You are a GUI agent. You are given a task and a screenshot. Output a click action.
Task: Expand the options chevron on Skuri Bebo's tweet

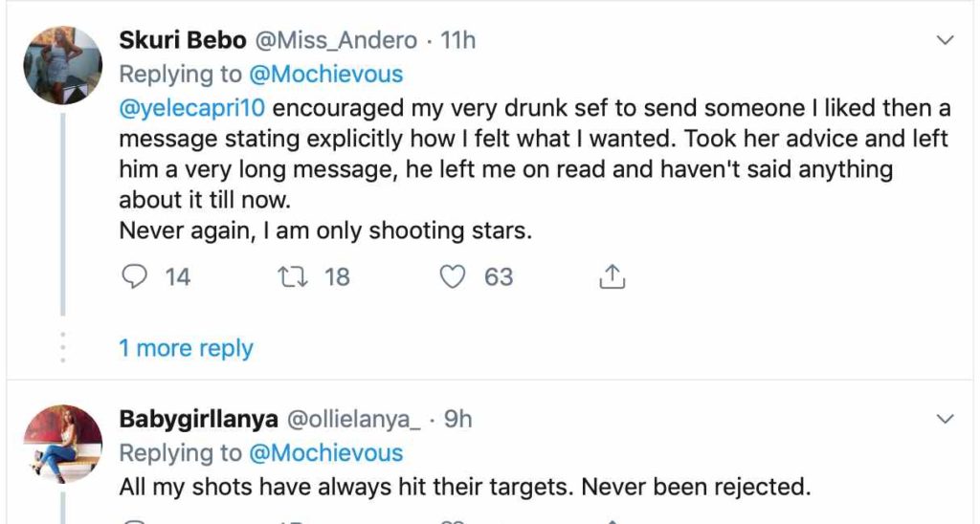(x=945, y=40)
